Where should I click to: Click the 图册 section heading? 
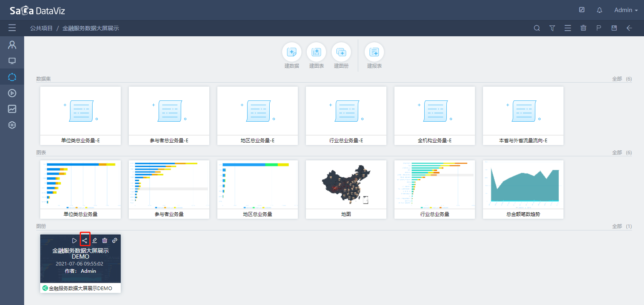[41, 226]
